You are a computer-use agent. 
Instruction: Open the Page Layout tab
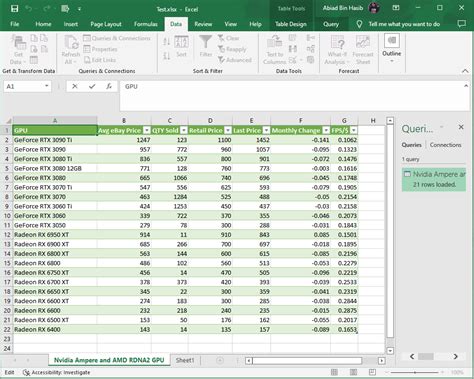click(106, 24)
